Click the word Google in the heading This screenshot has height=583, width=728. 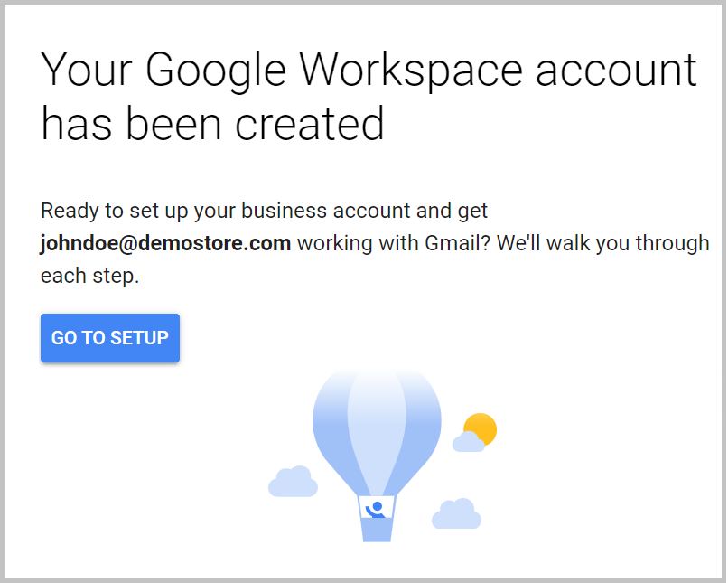[216, 71]
